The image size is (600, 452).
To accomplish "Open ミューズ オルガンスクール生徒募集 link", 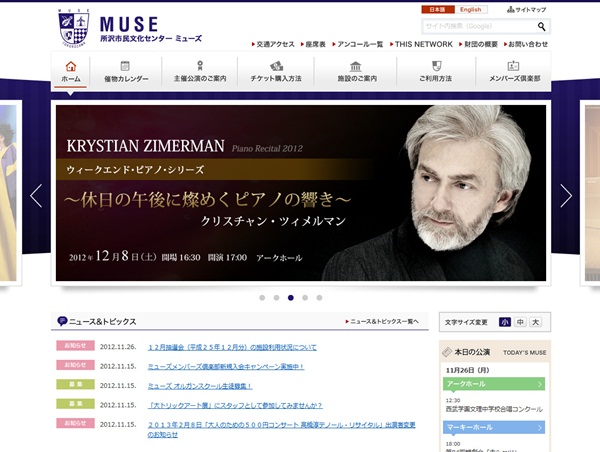I will tap(200, 386).
